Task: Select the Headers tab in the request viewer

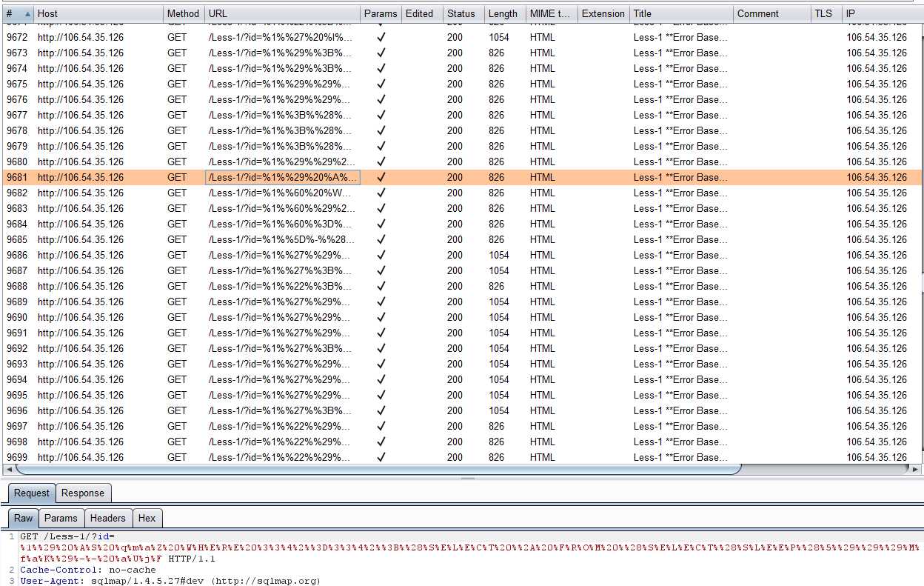Action: pos(108,518)
